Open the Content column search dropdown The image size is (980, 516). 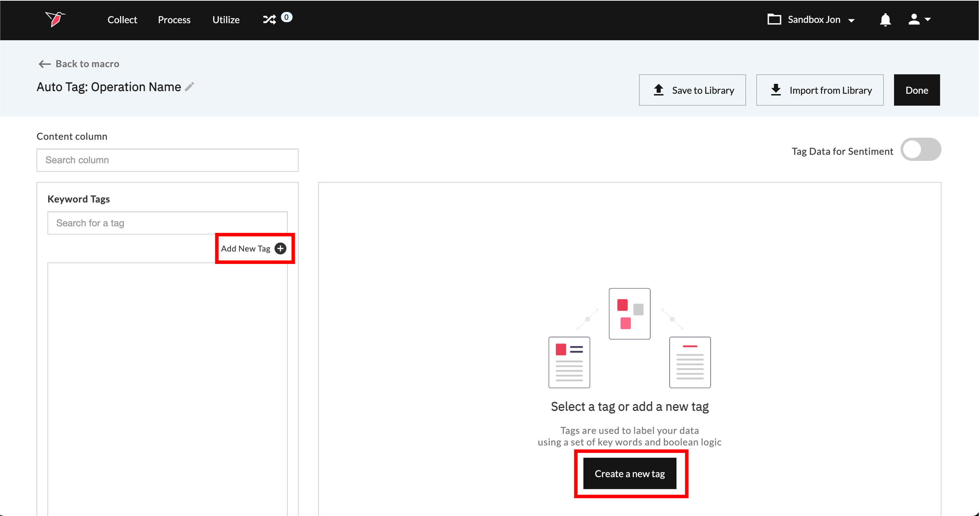click(x=167, y=160)
